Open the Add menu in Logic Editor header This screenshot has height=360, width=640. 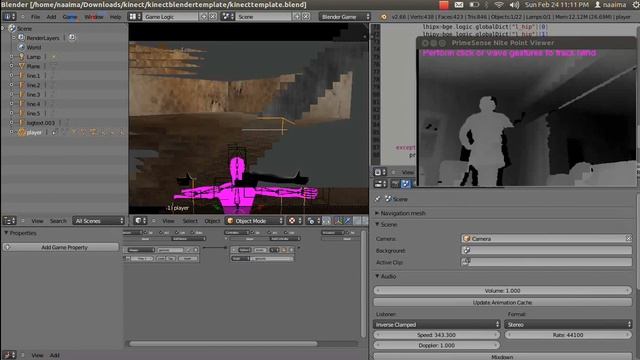(x=55, y=356)
